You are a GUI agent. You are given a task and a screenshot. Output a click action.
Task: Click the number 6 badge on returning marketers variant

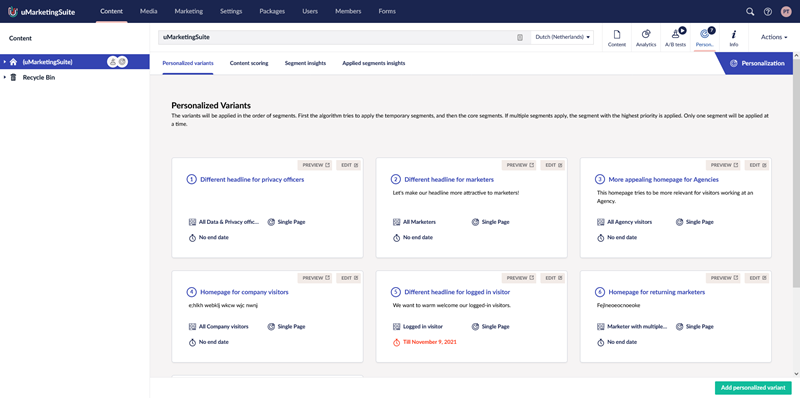(x=600, y=292)
